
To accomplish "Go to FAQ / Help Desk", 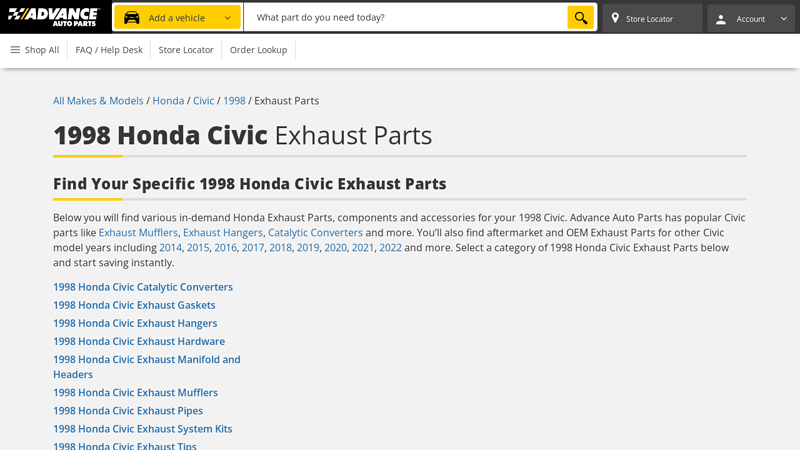I will (x=109, y=50).
